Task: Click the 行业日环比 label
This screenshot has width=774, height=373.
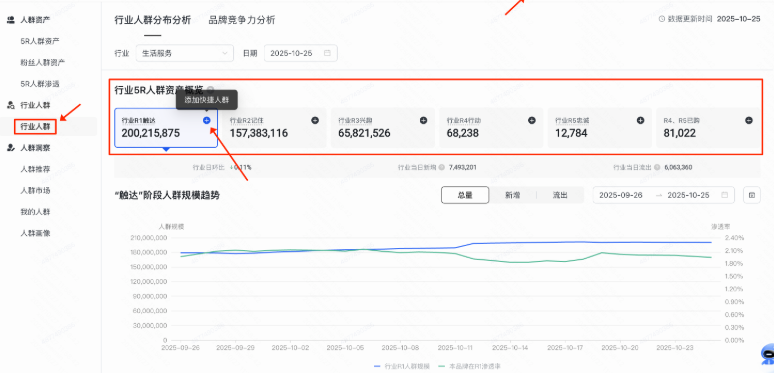Action: pyautogui.click(x=209, y=167)
